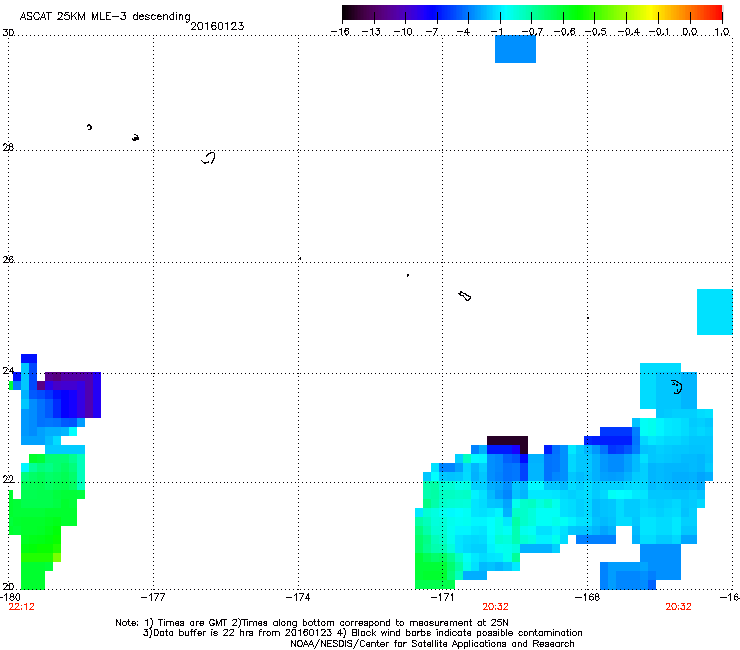
Task: Click the blue data block near 30N
Action: pyautogui.click(x=515, y=49)
